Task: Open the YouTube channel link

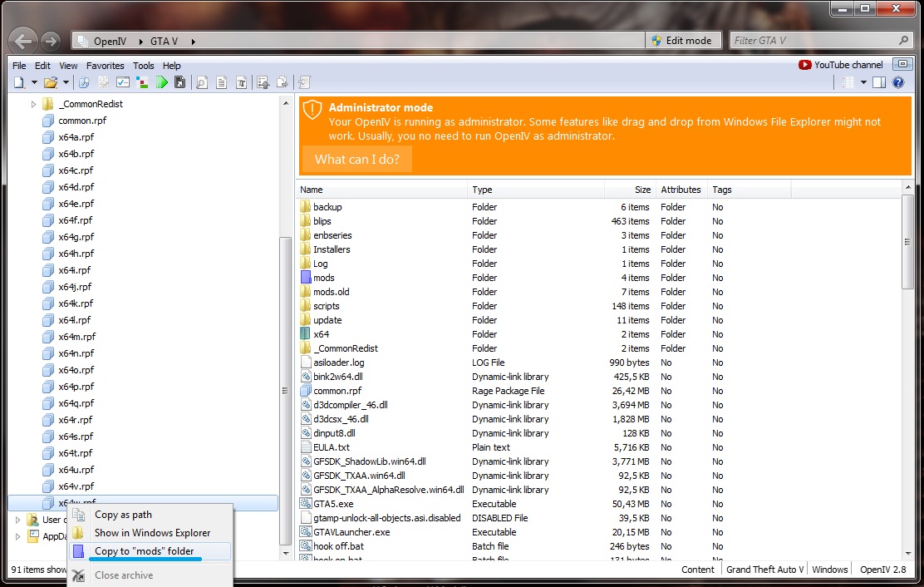Action: [x=848, y=65]
